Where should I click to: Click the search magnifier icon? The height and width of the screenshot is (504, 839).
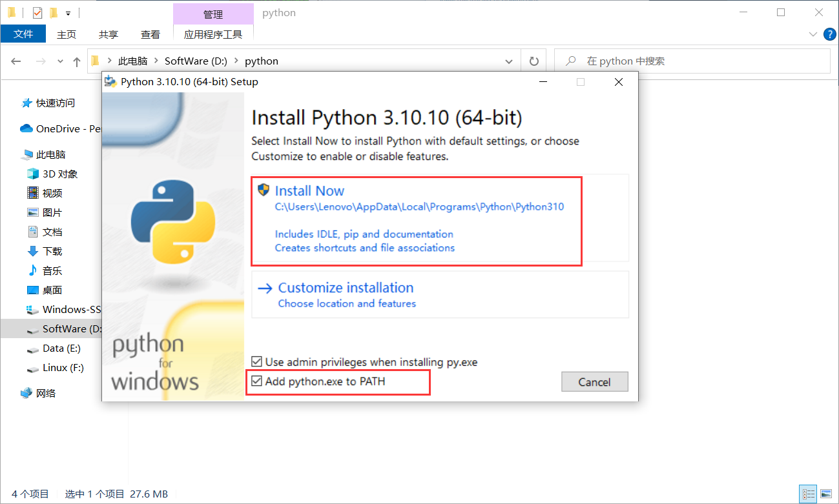click(x=570, y=61)
